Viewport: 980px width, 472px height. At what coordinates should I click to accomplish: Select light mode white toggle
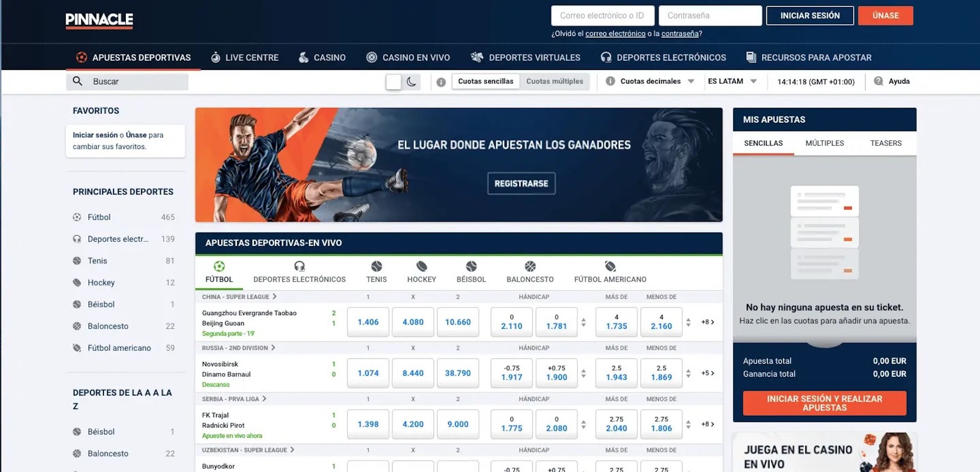click(393, 82)
